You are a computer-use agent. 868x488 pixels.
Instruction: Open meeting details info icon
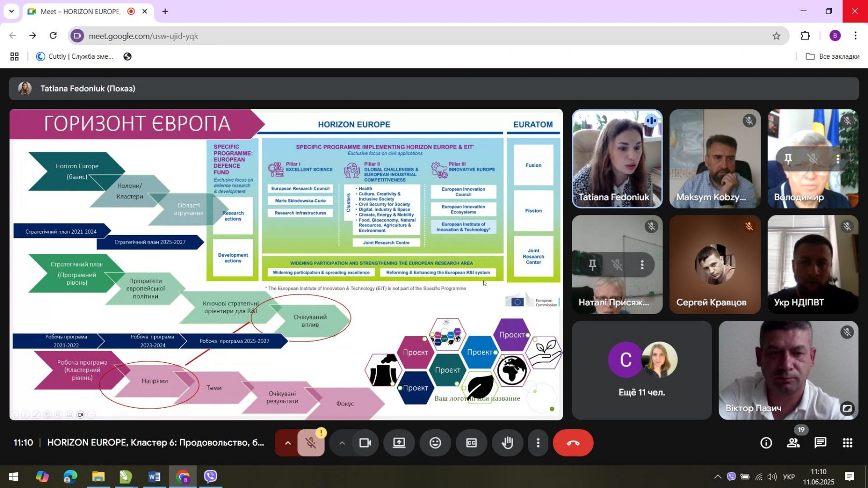[x=766, y=443]
